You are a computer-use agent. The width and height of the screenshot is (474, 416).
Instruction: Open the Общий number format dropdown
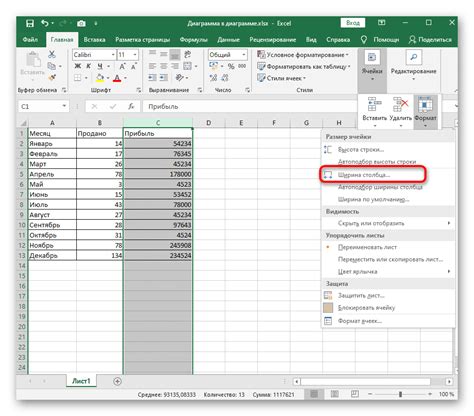click(x=244, y=55)
